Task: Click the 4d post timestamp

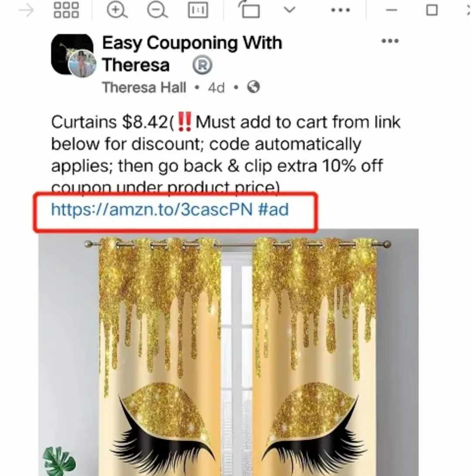Action: pyautogui.click(x=216, y=88)
